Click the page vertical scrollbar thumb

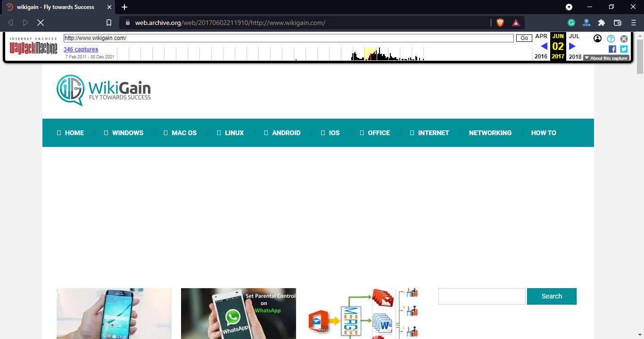coord(640,56)
